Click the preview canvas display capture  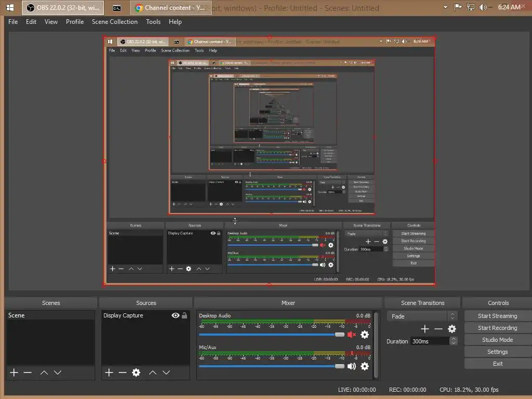coord(270,161)
